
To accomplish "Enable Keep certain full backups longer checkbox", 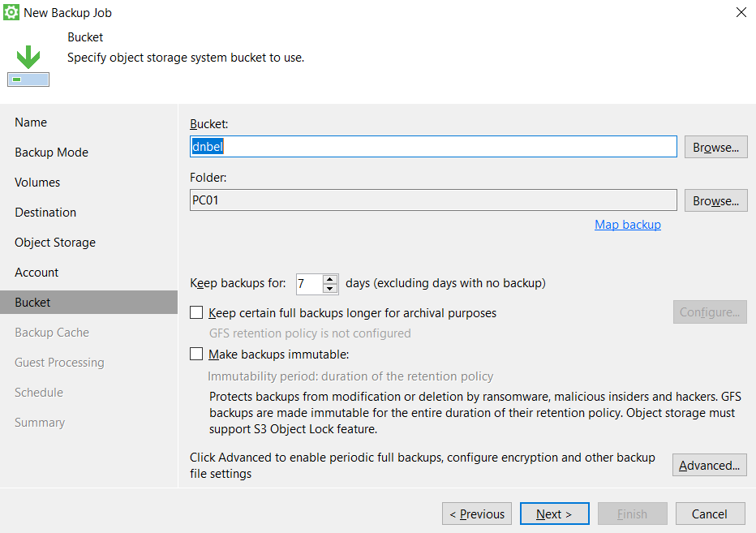I will tap(196, 312).
